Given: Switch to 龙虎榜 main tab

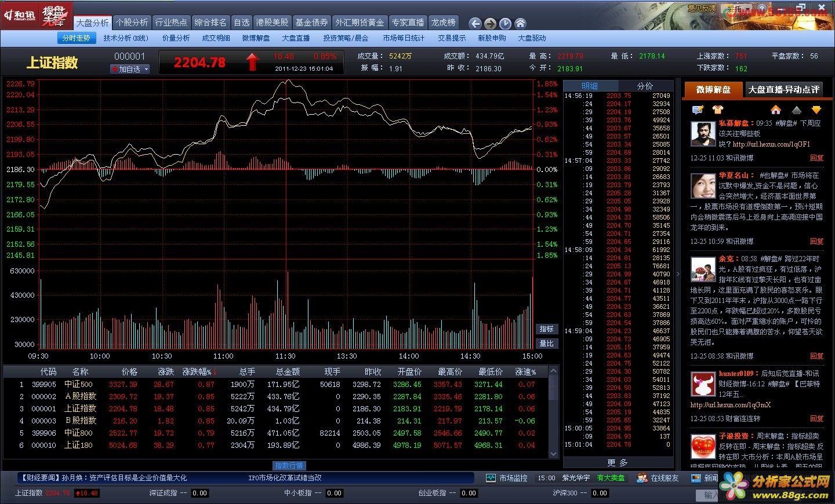Looking at the screenshot, I should tap(444, 23).
